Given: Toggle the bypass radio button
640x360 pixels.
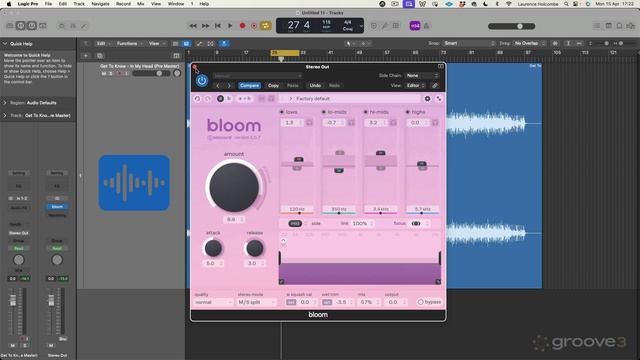Looking at the screenshot, I should click(x=420, y=302).
